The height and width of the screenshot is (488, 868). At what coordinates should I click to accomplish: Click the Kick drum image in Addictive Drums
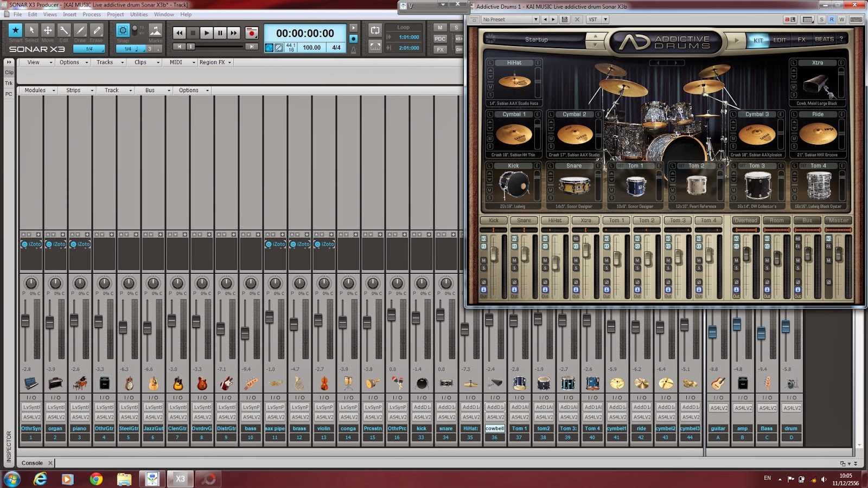click(x=513, y=185)
